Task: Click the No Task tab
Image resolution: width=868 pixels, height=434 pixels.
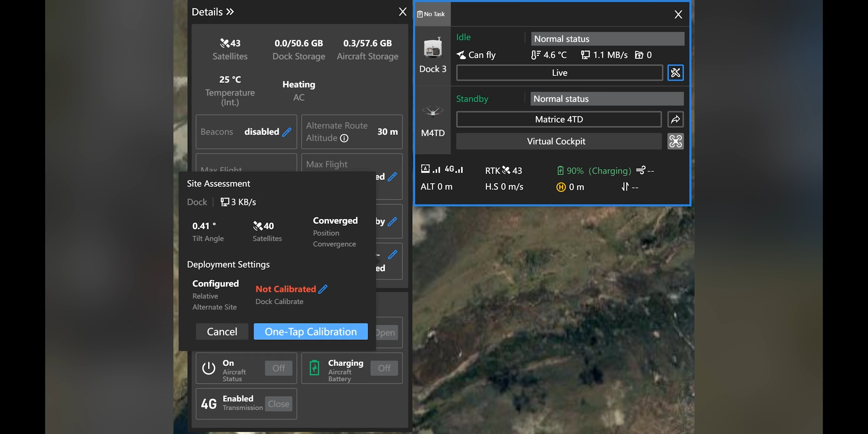Action: click(x=432, y=14)
